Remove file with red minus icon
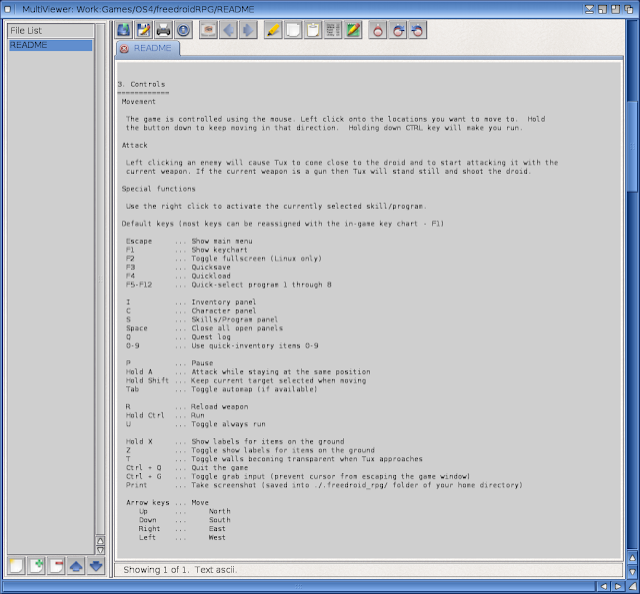Viewport: 640px width, 594px height. point(56,566)
